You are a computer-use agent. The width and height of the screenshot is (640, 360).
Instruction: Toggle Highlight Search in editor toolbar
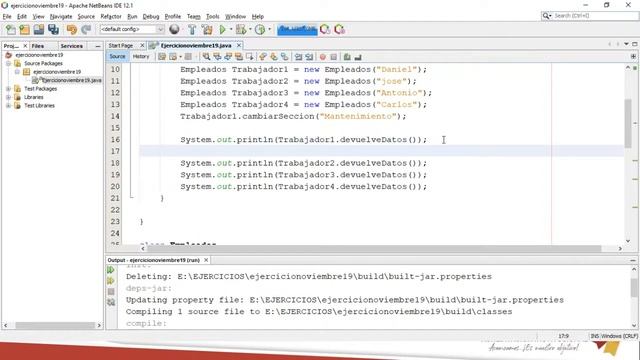(x=239, y=57)
